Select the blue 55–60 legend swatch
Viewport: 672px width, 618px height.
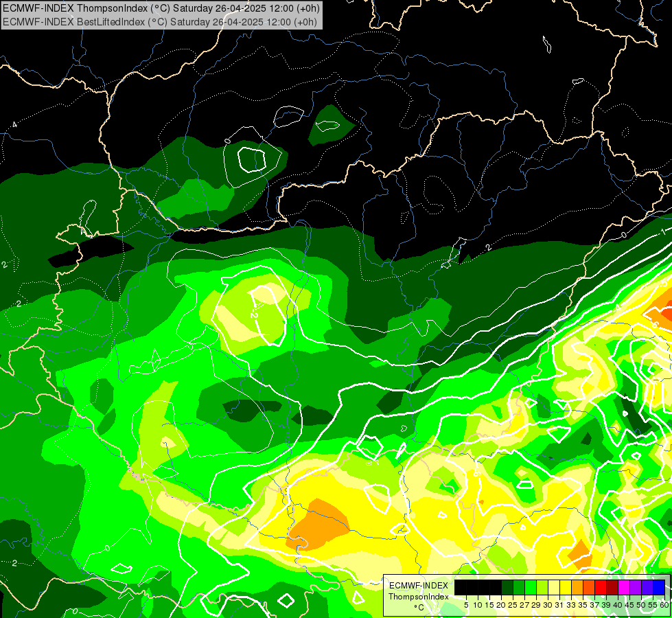coord(659,587)
